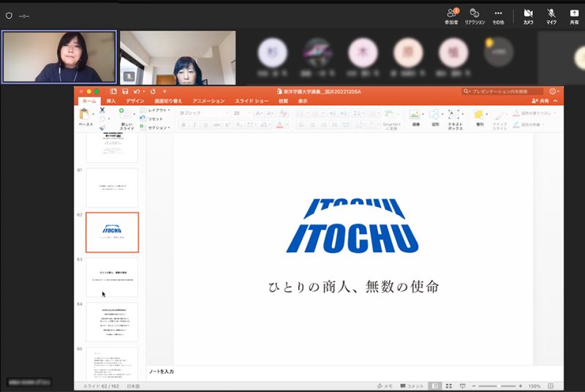Toggle bold formatting

click(184, 125)
